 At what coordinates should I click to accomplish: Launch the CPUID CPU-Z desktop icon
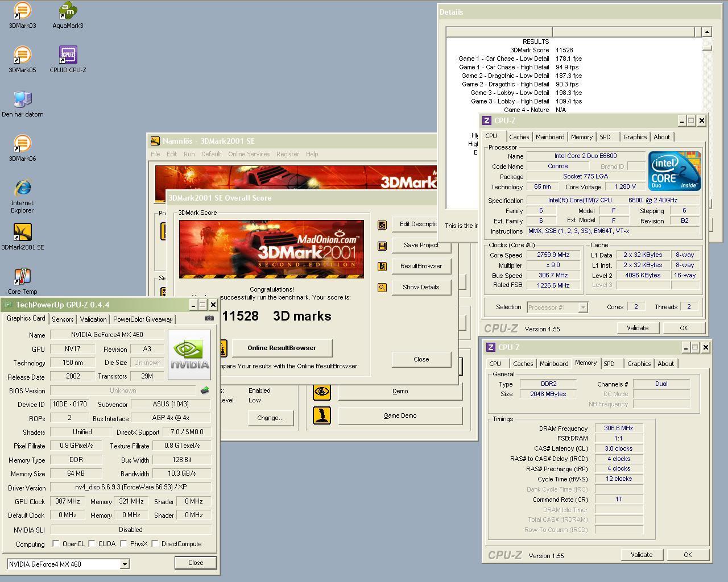[68, 60]
